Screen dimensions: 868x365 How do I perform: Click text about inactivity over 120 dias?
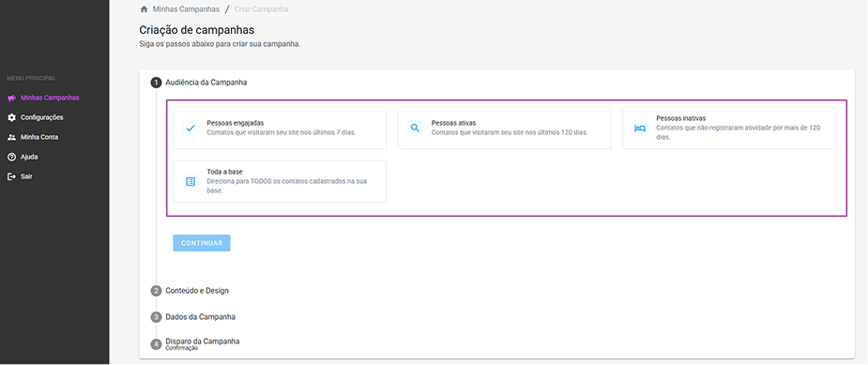click(x=738, y=132)
